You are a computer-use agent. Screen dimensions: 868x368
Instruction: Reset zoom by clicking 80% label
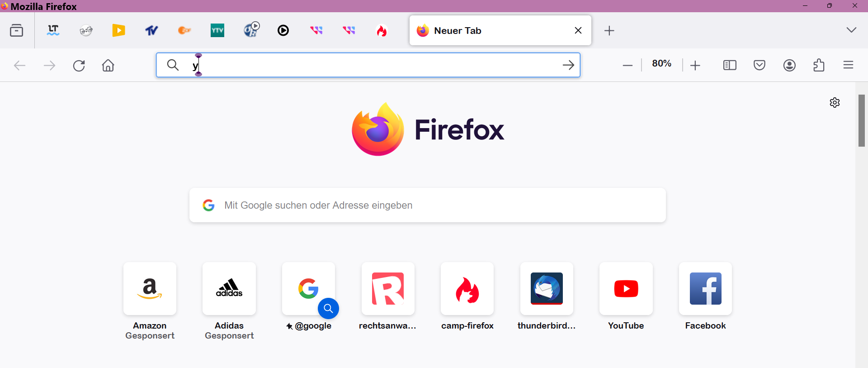point(661,64)
